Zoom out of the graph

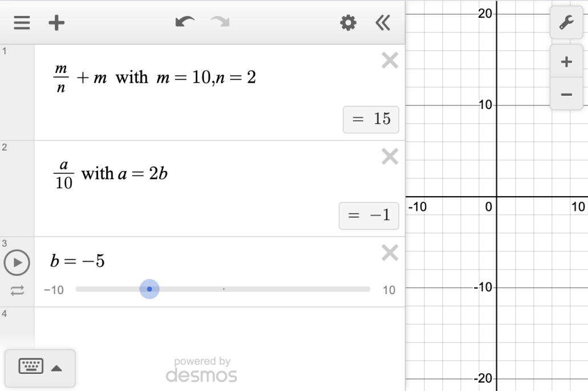click(566, 94)
